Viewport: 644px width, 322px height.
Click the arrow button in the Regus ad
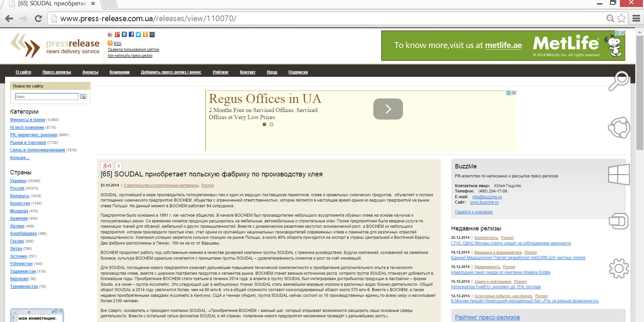click(388, 109)
